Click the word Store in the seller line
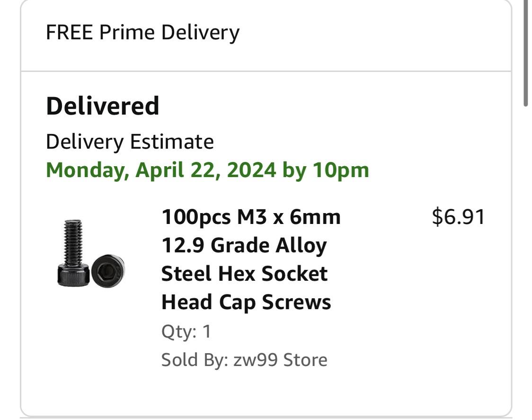The image size is (532, 420). click(x=305, y=360)
